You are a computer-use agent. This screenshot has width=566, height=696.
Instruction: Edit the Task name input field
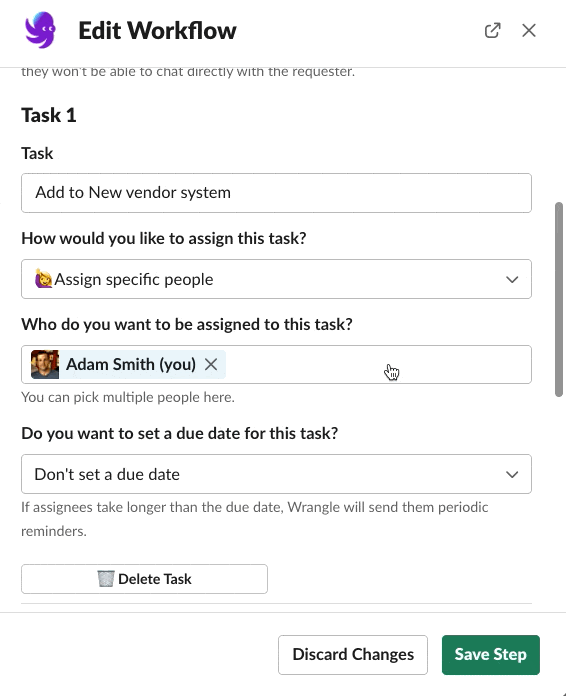276,193
